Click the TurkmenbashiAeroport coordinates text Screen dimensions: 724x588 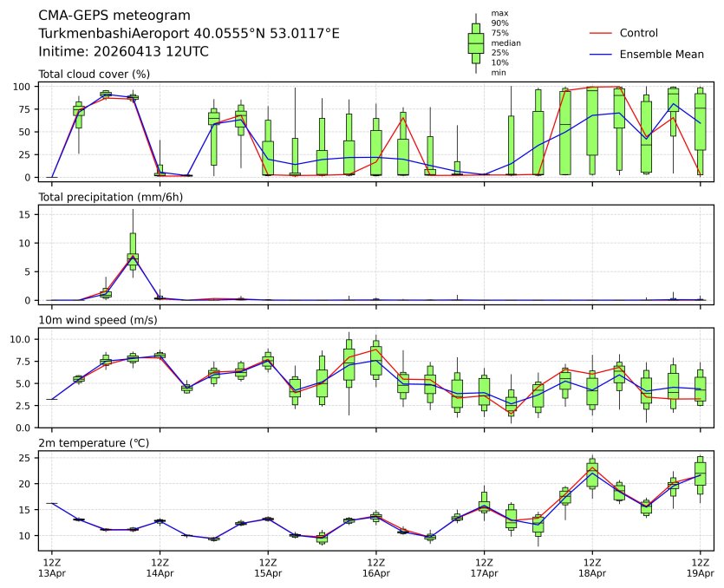[189, 33]
